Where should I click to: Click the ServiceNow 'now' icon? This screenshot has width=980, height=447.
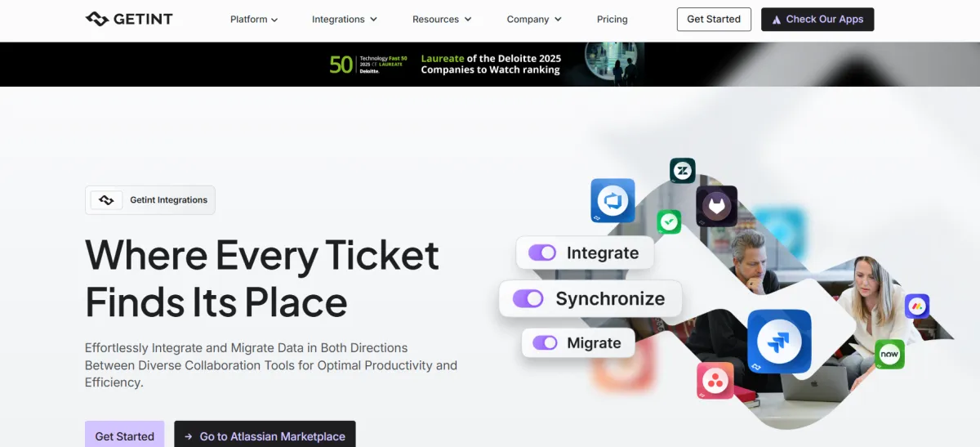click(889, 354)
